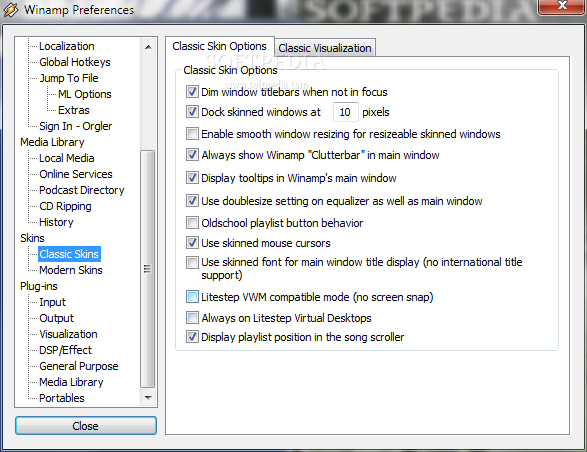Image resolution: width=587 pixels, height=452 pixels.
Task: Select CD Ripping tree item
Action: [65, 206]
